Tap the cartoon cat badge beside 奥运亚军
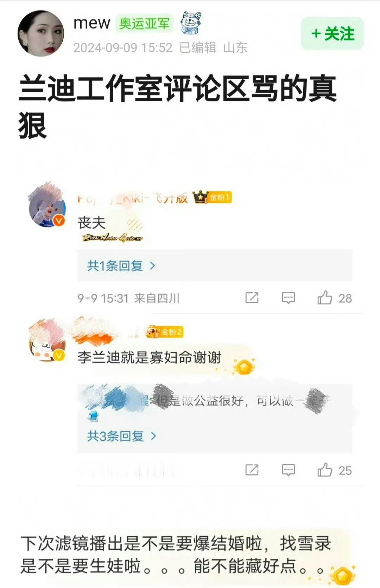Viewport: 380px width, 588px height. tap(191, 22)
